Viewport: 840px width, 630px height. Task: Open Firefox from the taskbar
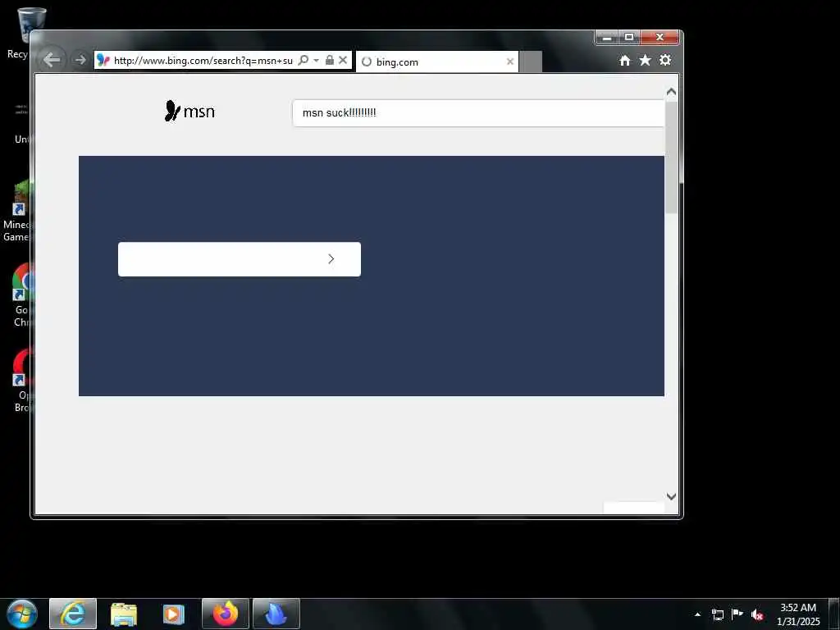(x=226, y=614)
